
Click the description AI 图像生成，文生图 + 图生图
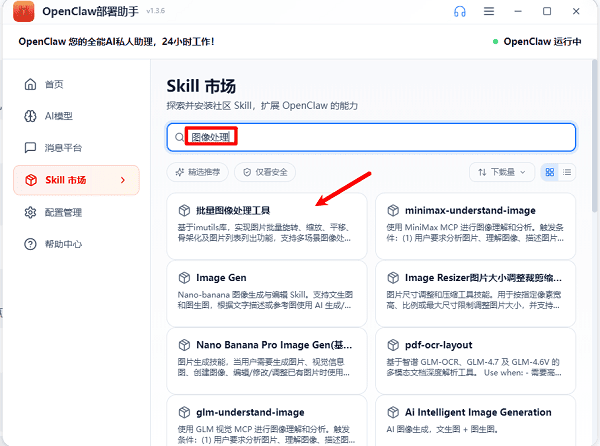click(x=442, y=429)
